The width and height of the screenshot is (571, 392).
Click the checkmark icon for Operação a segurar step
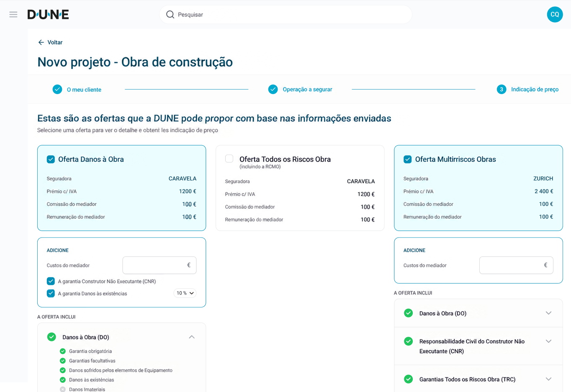[x=273, y=89]
